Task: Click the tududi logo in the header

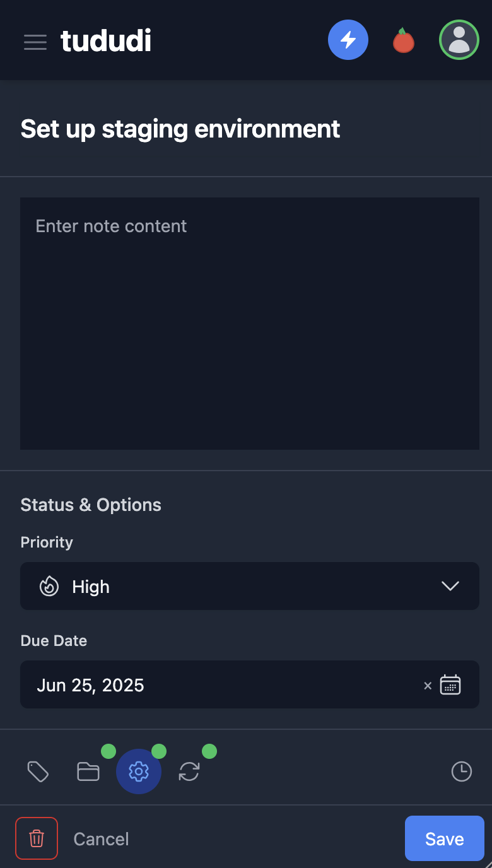Action: [105, 40]
